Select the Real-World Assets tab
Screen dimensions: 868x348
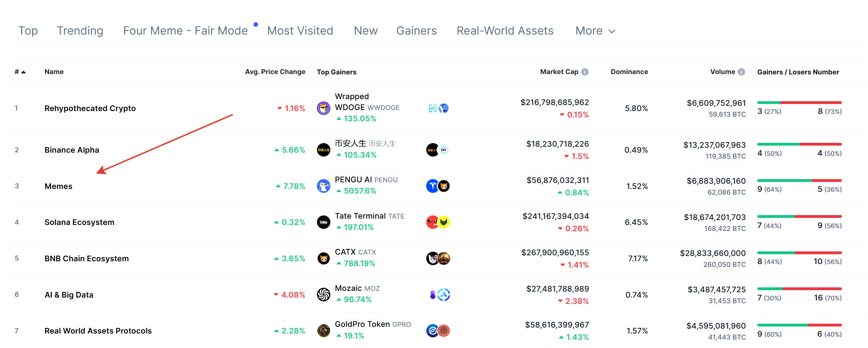(505, 31)
